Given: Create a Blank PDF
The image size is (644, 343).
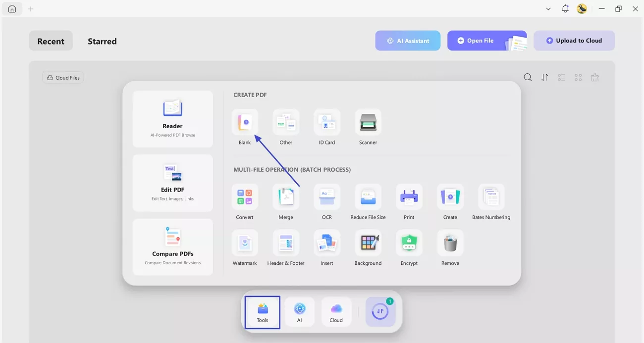Looking at the screenshot, I should [x=245, y=123].
